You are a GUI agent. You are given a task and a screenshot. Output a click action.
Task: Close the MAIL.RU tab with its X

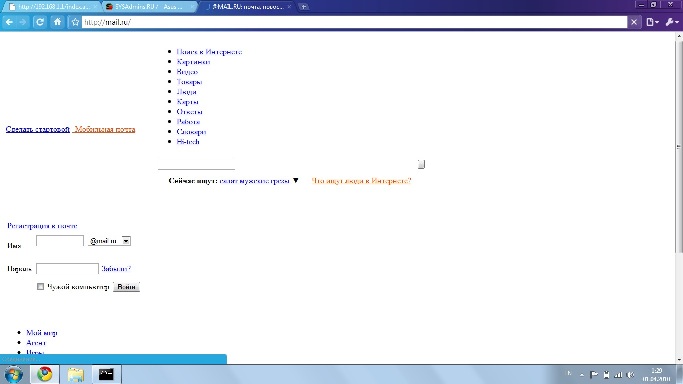(x=289, y=7)
